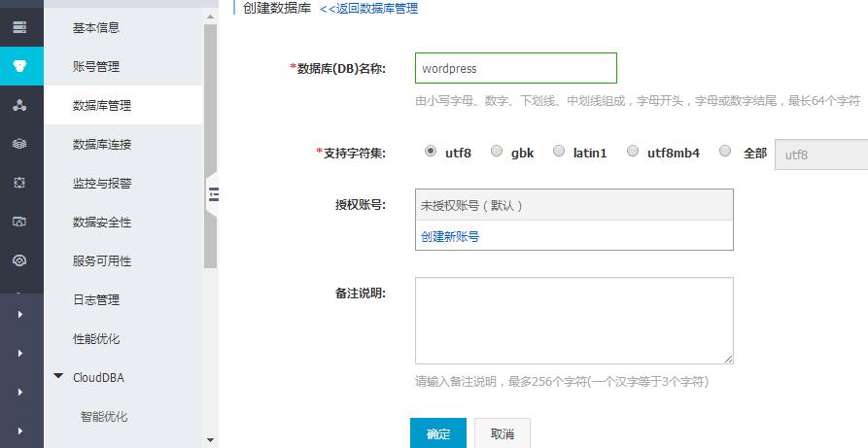Viewport: 868px width, 448px height.
Task: Click the menu scrollbar down arrow
Action: click(210, 440)
